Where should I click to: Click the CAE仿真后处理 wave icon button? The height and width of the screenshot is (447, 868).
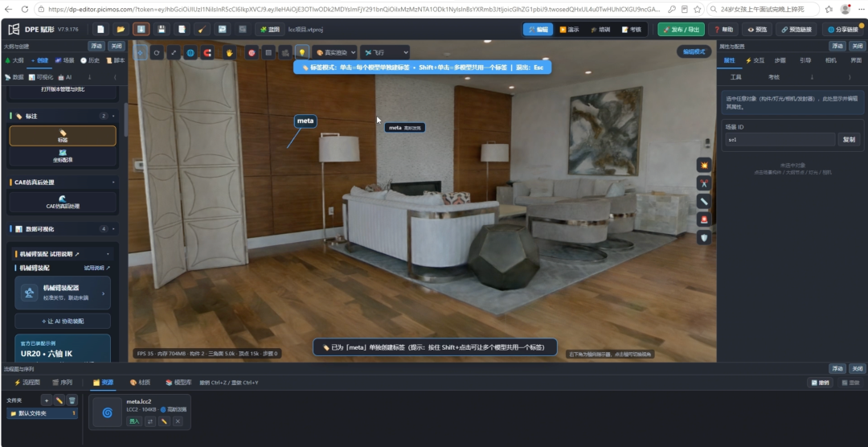coord(63,202)
